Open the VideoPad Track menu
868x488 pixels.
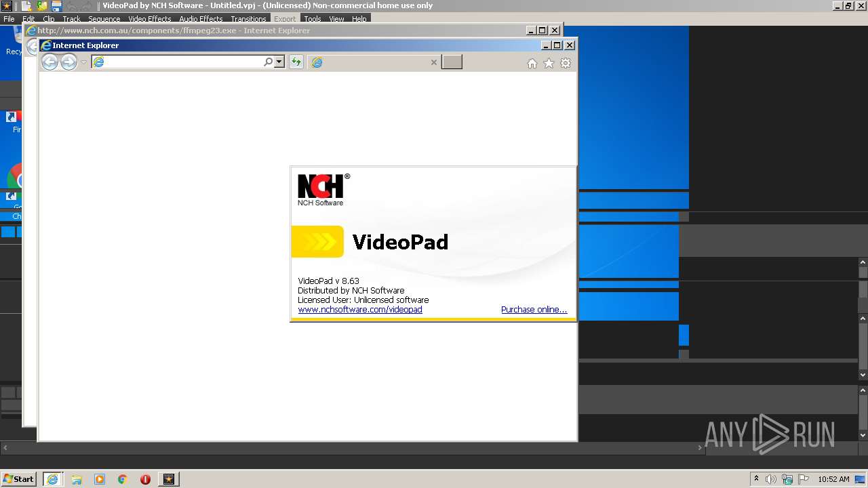click(72, 19)
